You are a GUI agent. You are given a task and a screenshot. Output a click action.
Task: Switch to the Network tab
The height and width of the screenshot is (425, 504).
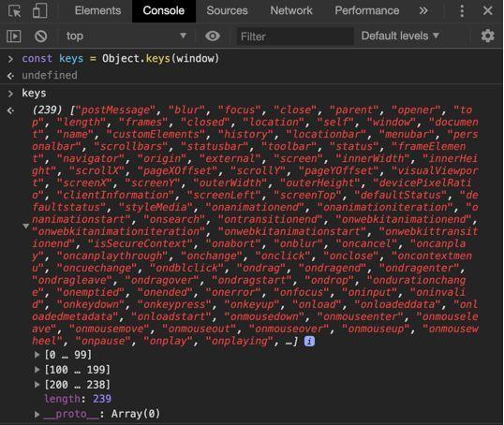[291, 10]
